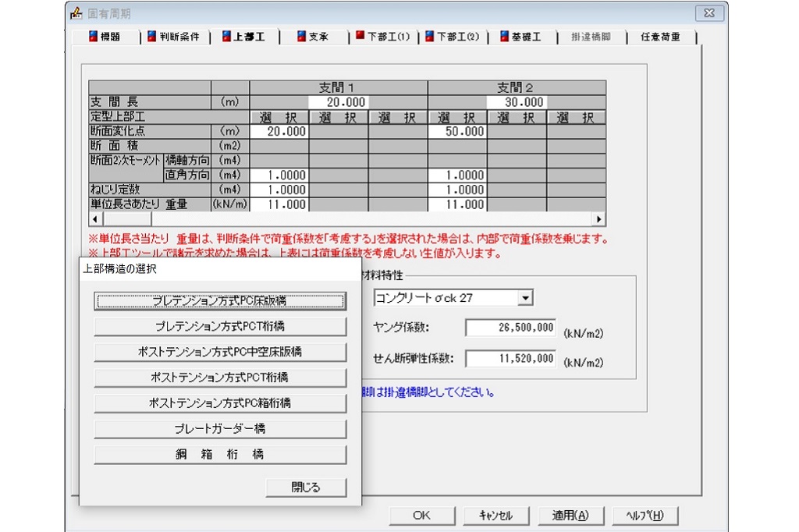The image size is (799, 532).
Task: Click the 支間 1 column header
Action: coord(339,87)
